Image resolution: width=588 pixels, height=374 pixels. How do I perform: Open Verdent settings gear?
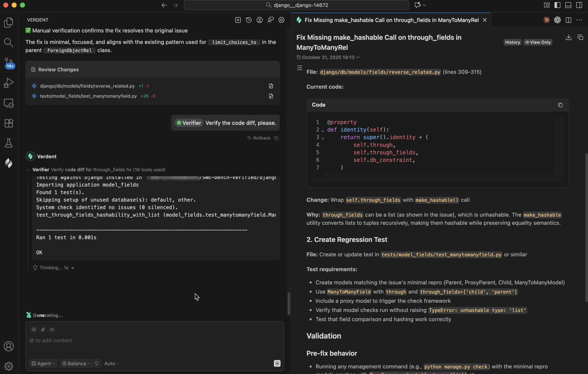click(x=281, y=20)
